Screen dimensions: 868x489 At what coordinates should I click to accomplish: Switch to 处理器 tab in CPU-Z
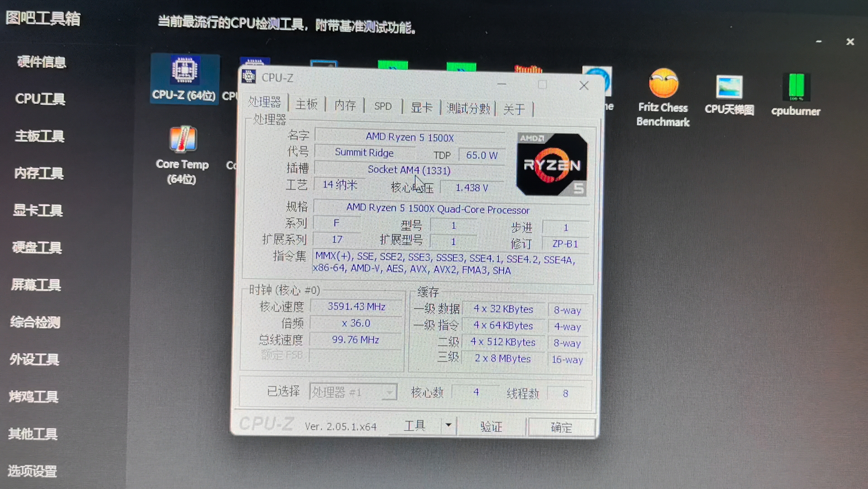click(265, 102)
